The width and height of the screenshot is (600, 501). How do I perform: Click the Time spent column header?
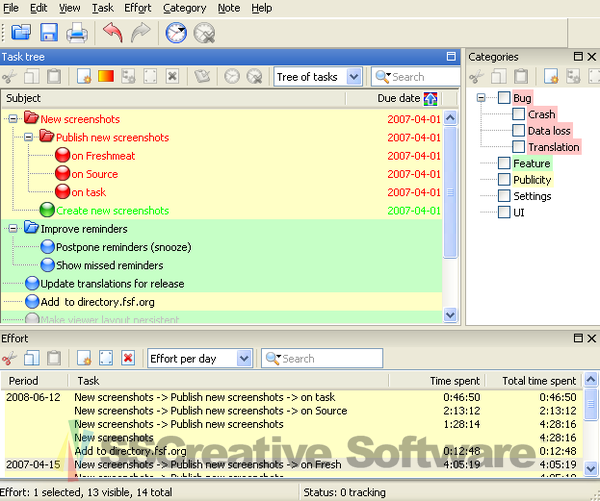[437, 381]
